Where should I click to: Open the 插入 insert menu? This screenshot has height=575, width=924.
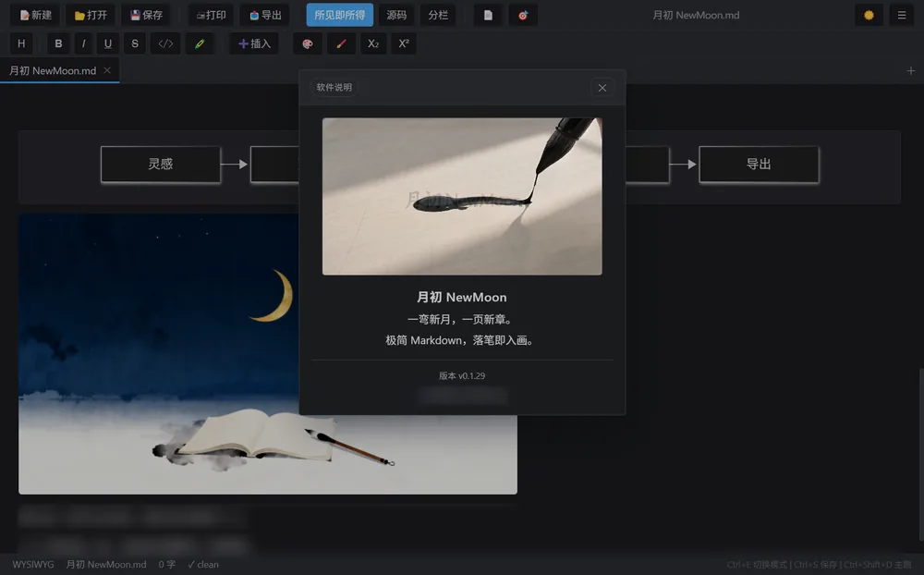point(254,43)
